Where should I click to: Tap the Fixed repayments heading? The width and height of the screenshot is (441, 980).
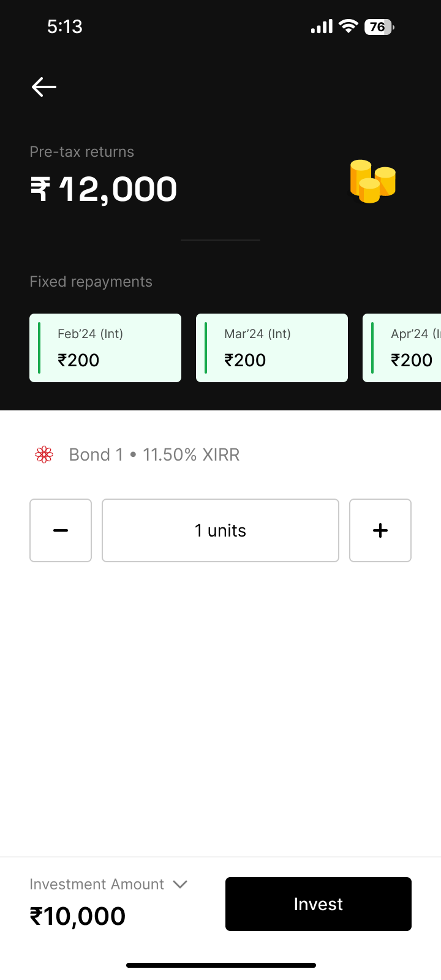tap(91, 282)
